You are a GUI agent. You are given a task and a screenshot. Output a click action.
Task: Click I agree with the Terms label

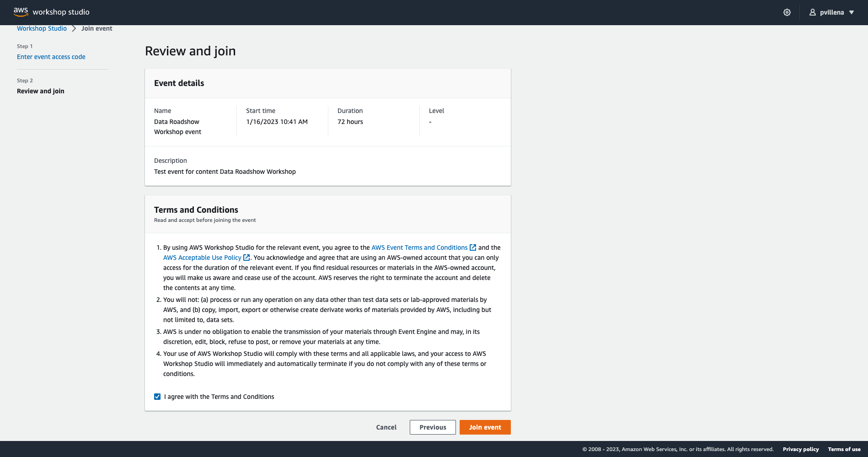219,397
